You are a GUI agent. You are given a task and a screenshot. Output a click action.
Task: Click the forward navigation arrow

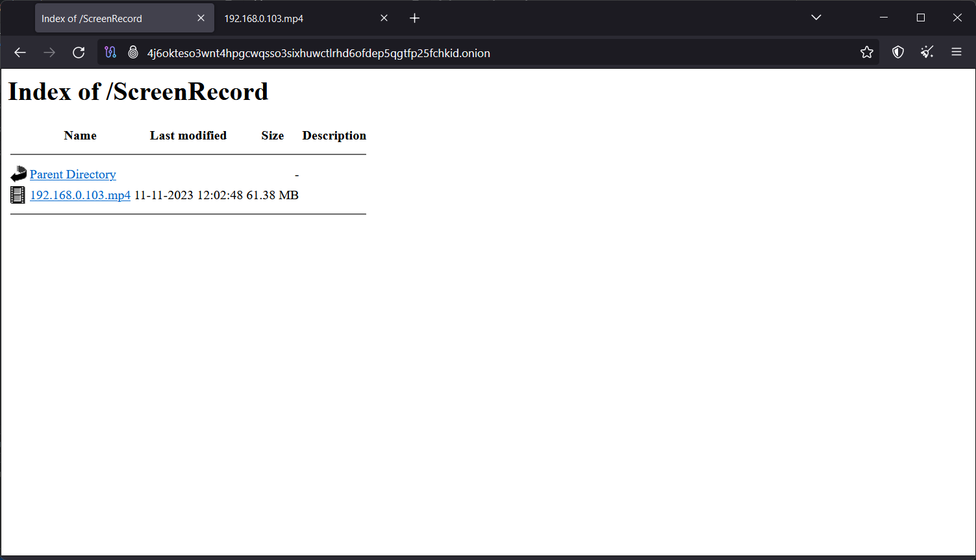tap(49, 53)
